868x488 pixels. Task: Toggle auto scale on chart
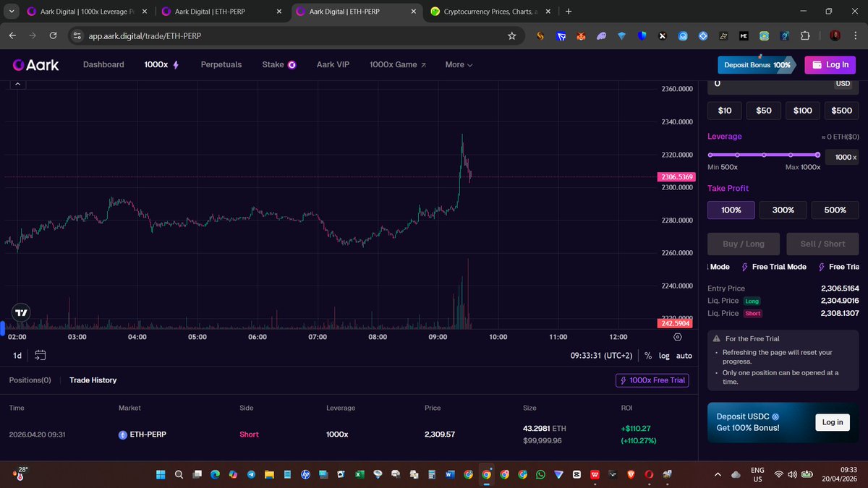[x=684, y=356]
